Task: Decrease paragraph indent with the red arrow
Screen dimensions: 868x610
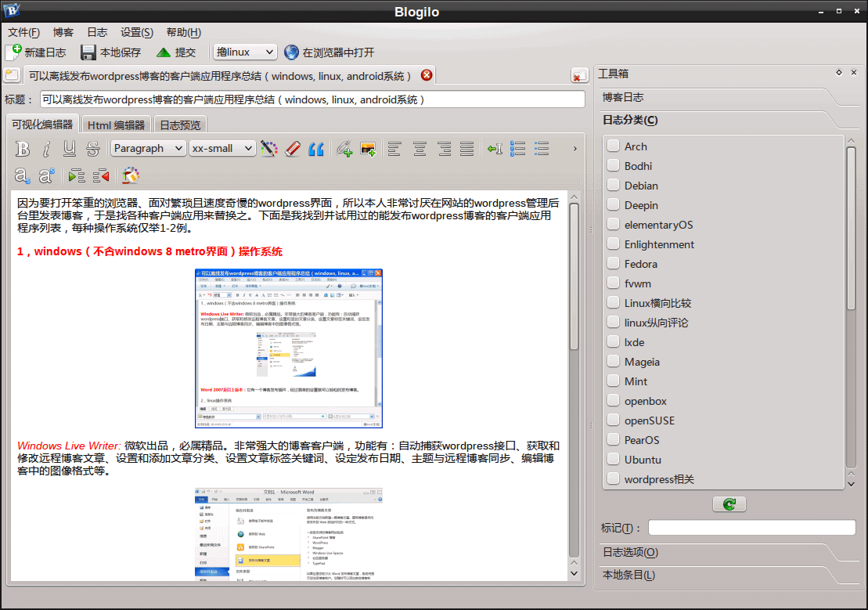Action: (101, 176)
